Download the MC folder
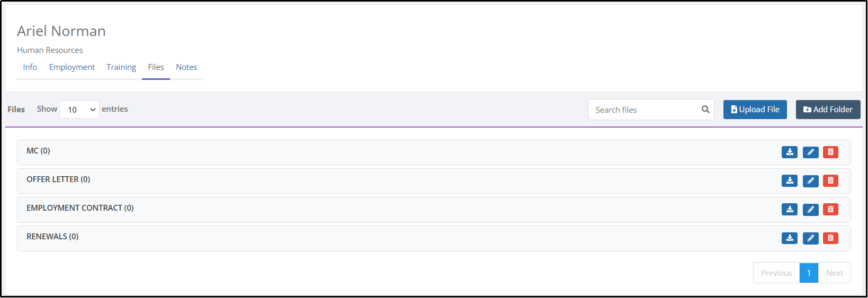 790,152
